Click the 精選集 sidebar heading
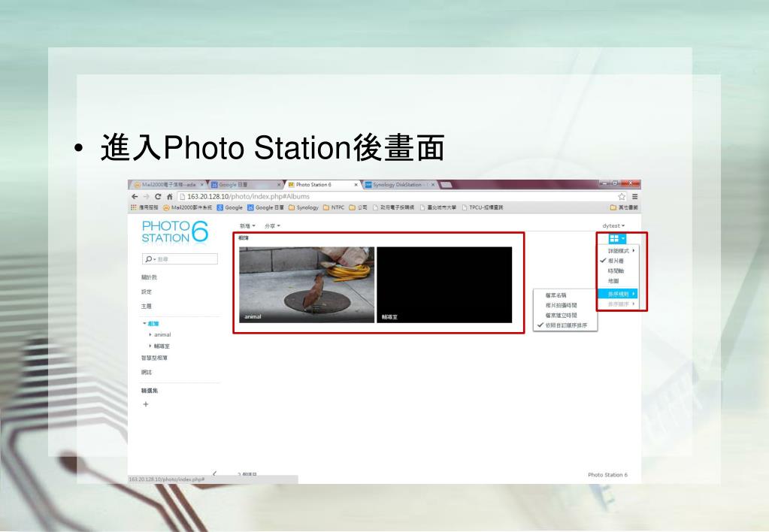 [150, 391]
